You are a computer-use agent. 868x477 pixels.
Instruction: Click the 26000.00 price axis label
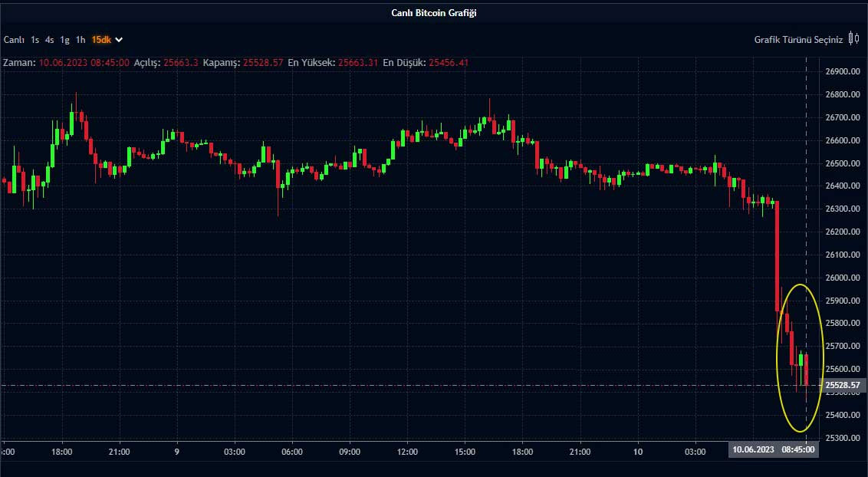click(x=843, y=278)
